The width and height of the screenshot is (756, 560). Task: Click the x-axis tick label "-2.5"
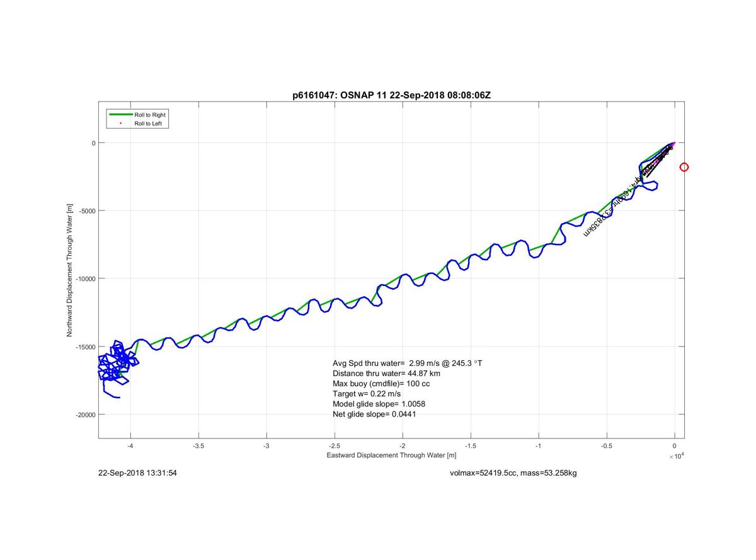[335, 445]
